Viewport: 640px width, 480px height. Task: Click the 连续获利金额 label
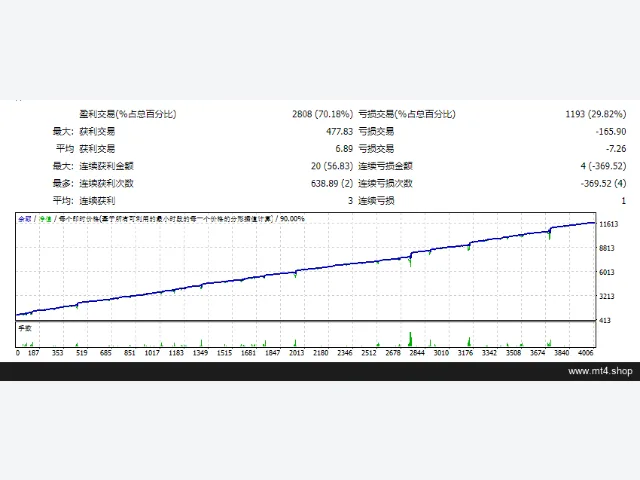pos(107,166)
